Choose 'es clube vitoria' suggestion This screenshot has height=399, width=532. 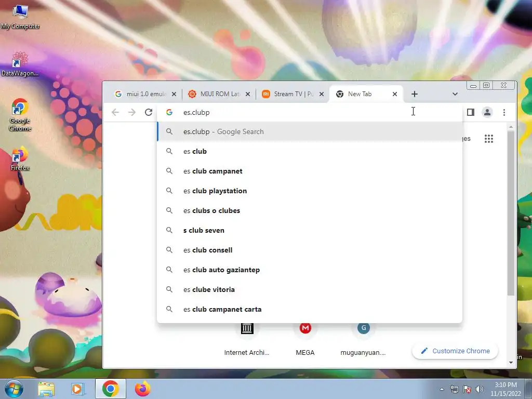click(x=310, y=289)
